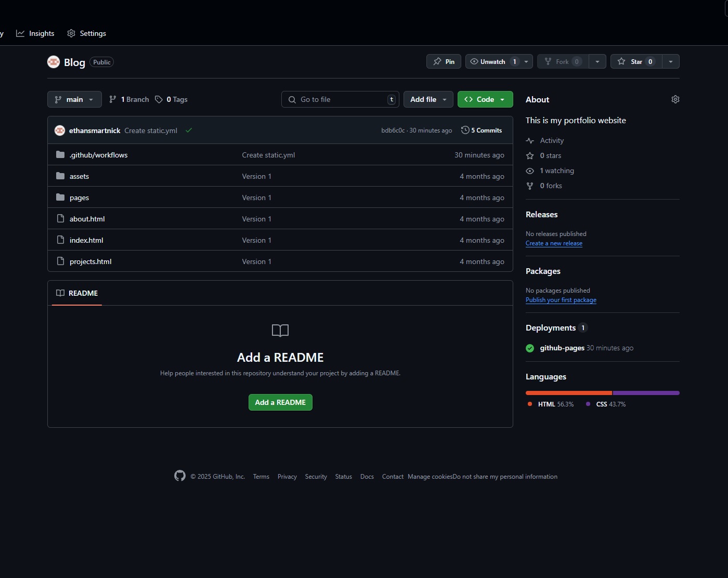Open the Insights tab
Screen dimensions: 728x578
(35, 33)
